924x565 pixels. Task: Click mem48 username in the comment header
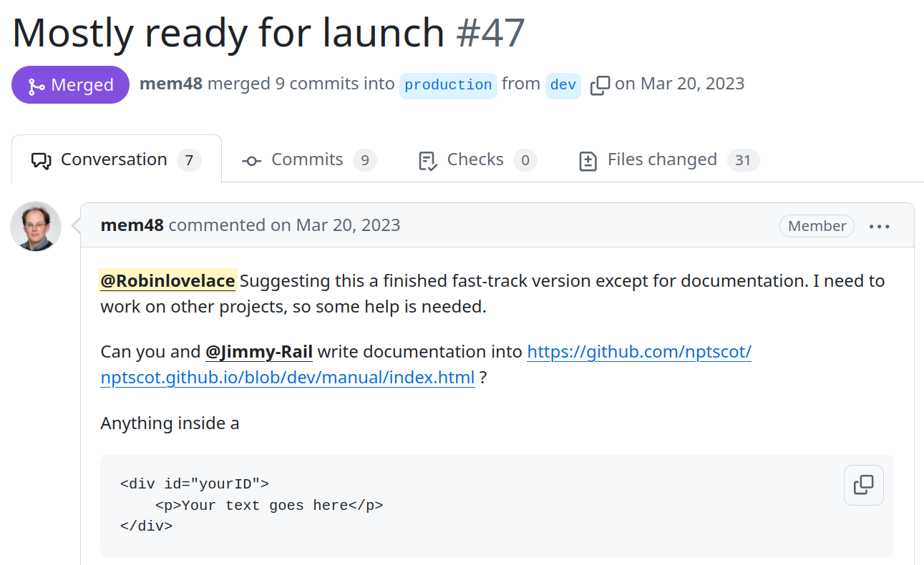[x=132, y=225]
